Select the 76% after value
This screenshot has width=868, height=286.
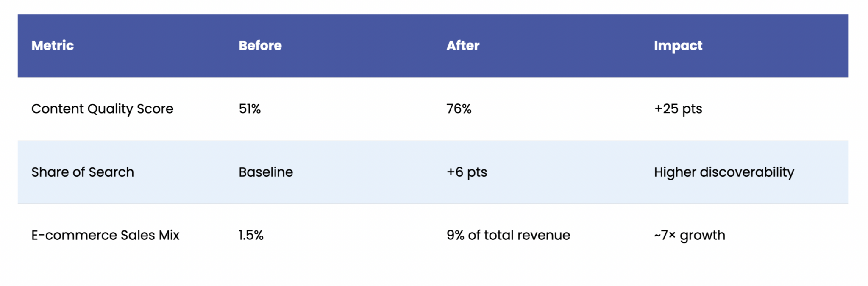pos(459,108)
